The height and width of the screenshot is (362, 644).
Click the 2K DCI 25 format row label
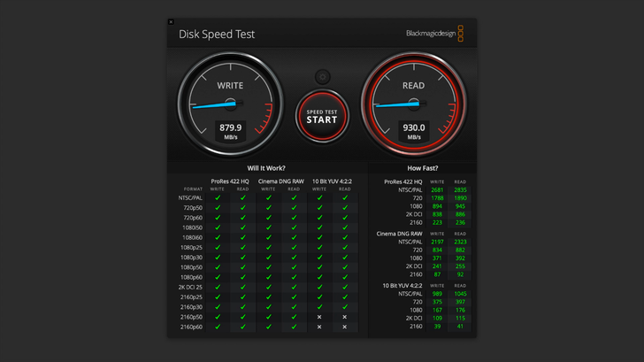(x=190, y=288)
